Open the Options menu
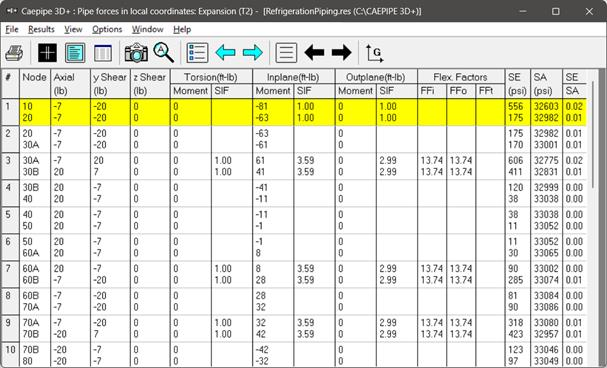Image resolution: width=607 pixels, height=368 pixels. (x=107, y=29)
